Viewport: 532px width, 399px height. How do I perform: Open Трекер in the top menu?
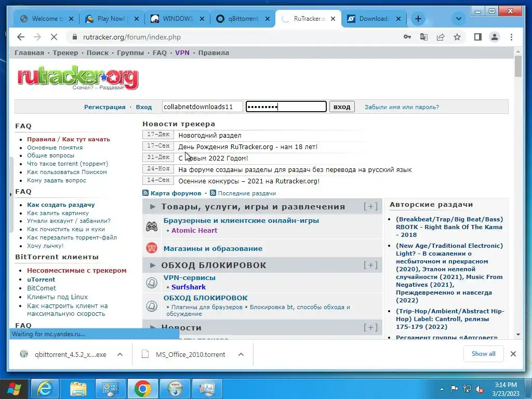[65, 52]
